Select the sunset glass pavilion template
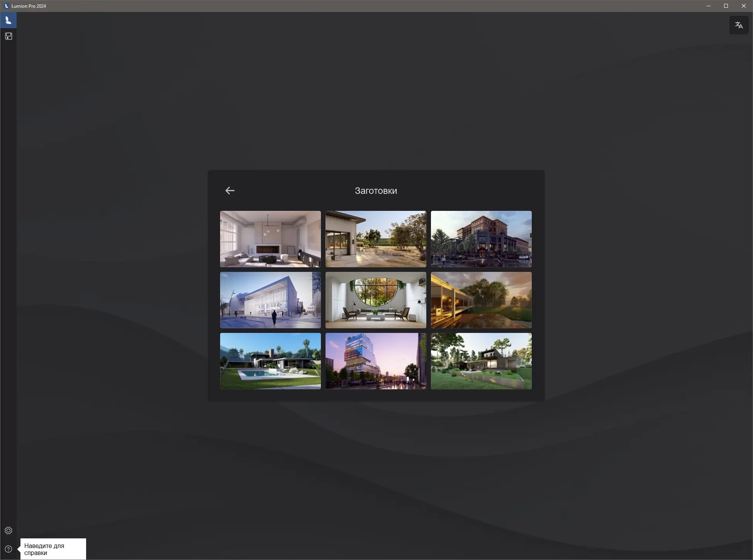Screen dimensions: 753x560 (481, 300)
